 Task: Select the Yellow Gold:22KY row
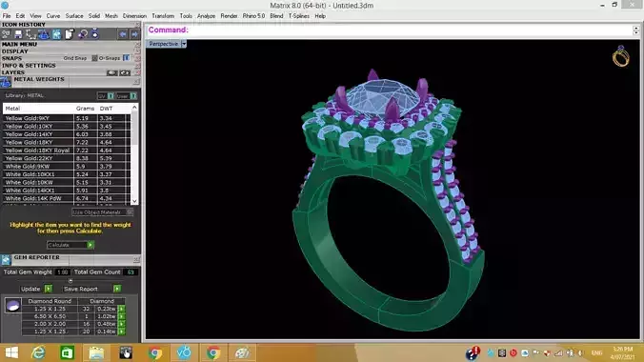[x=66, y=158]
